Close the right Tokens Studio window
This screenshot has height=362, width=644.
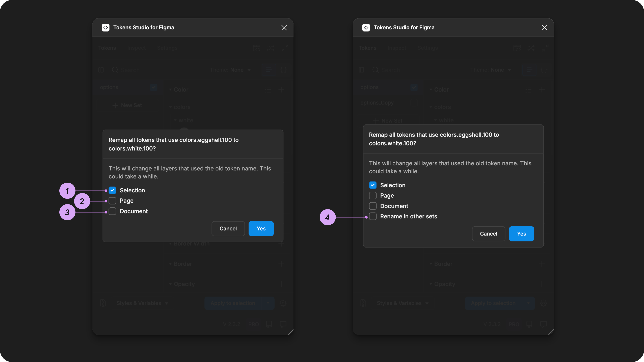click(545, 28)
